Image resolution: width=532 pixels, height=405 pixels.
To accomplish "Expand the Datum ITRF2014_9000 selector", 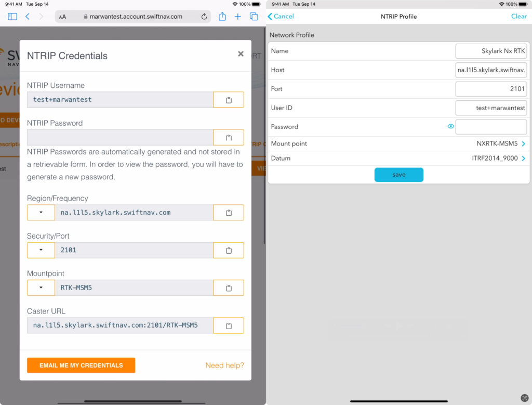I will pyautogui.click(x=523, y=158).
